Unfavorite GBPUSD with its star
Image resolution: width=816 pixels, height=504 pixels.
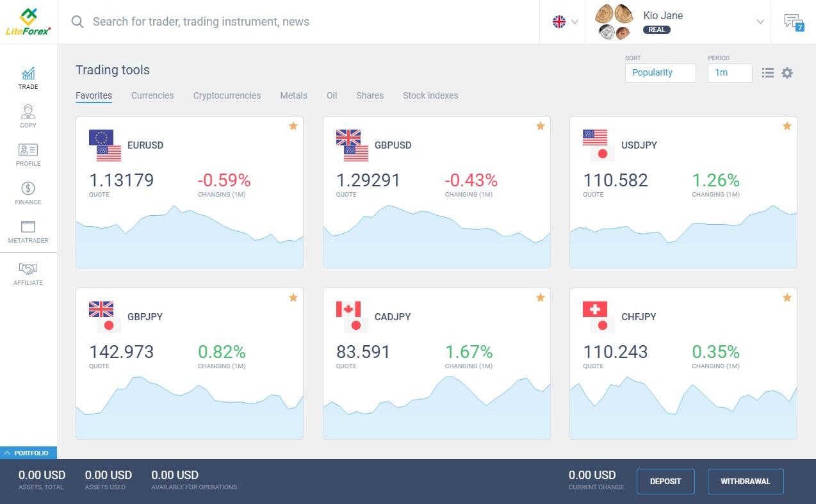(x=541, y=126)
